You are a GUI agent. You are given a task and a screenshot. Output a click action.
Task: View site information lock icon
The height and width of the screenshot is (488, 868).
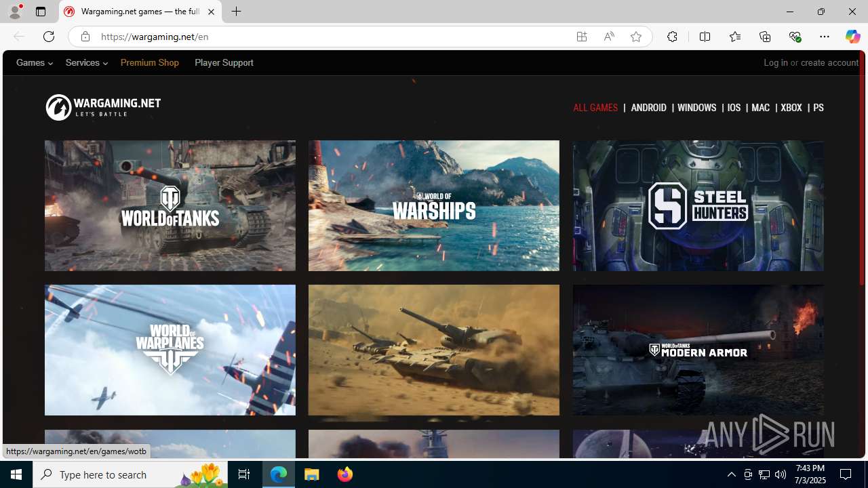[x=85, y=37]
